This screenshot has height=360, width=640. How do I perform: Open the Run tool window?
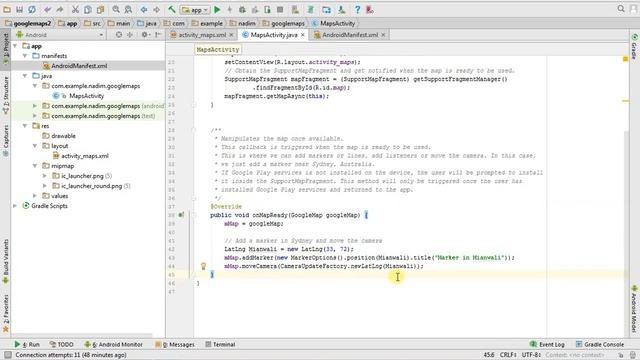pos(27,344)
